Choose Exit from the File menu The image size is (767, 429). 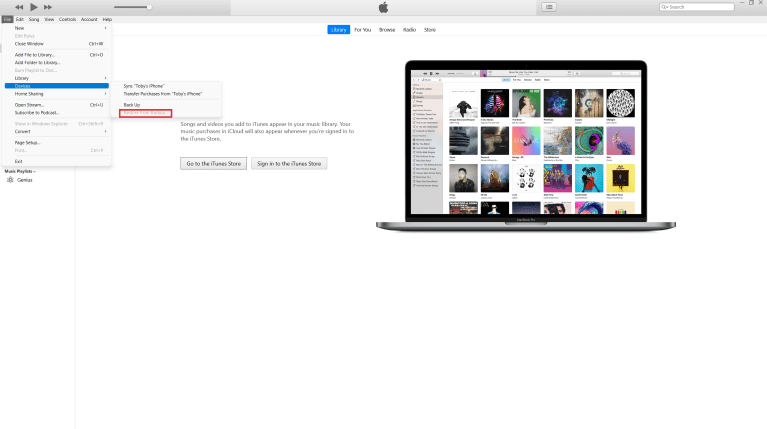click(x=57, y=161)
